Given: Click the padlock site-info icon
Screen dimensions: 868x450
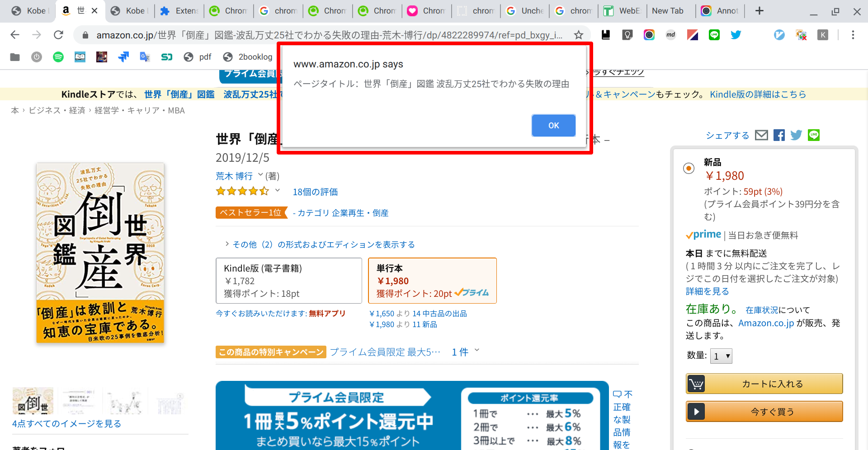Looking at the screenshot, I should [85, 35].
